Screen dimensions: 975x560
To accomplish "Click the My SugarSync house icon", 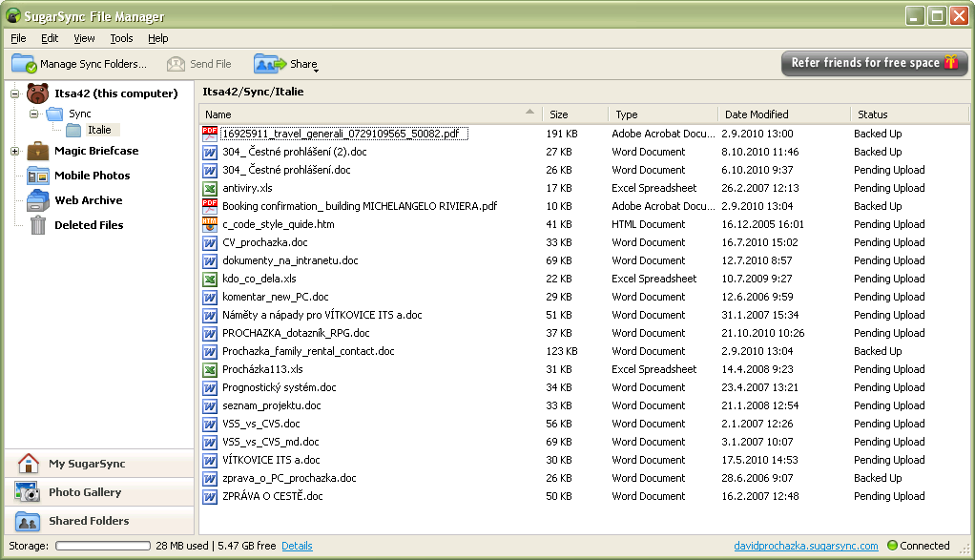I will [28, 464].
